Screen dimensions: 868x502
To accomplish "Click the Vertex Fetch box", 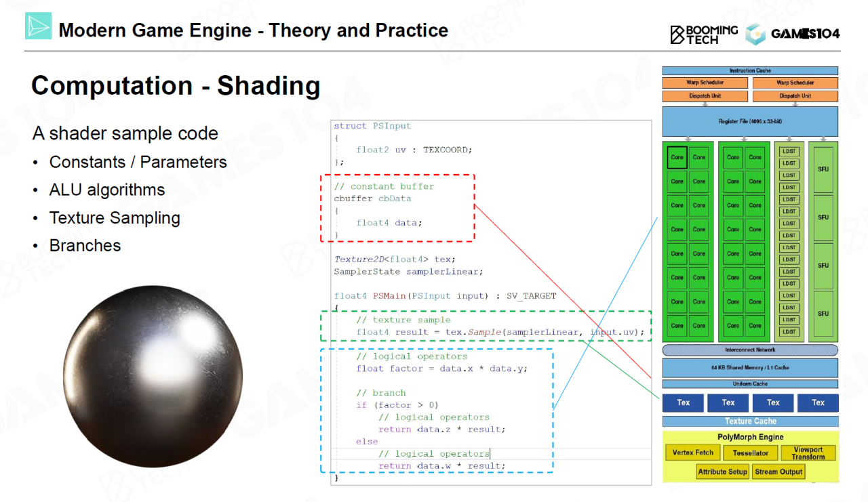I will [x=692, y=453].
